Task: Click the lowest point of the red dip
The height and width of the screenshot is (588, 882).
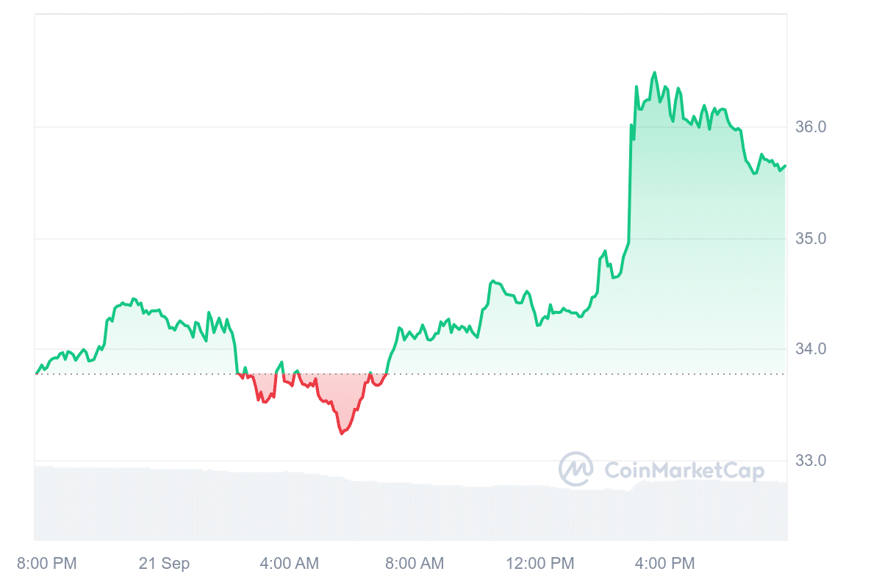Action: pyautogui.click(x=342, y=434)
